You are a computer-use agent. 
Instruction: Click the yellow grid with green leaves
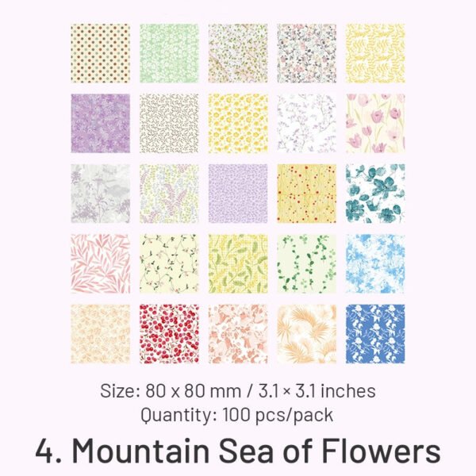238,263
